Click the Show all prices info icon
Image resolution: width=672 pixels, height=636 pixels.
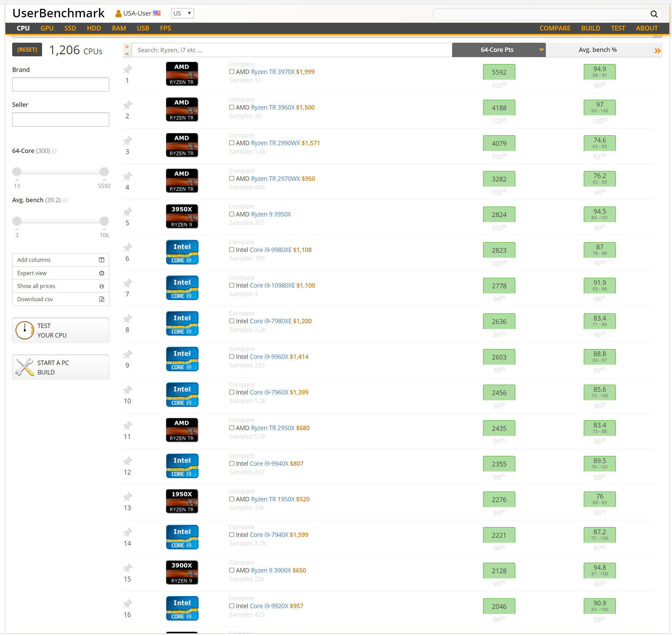point(101,286)
